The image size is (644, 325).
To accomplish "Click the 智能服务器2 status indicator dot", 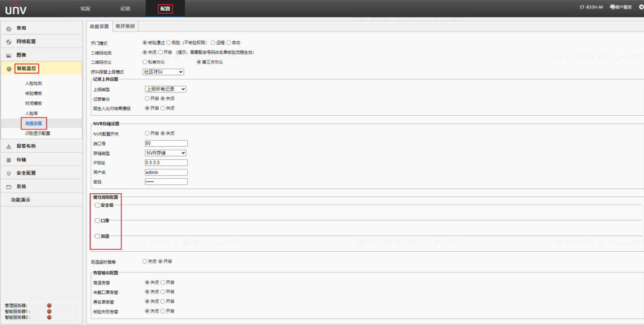I will [x=49, y=317].
